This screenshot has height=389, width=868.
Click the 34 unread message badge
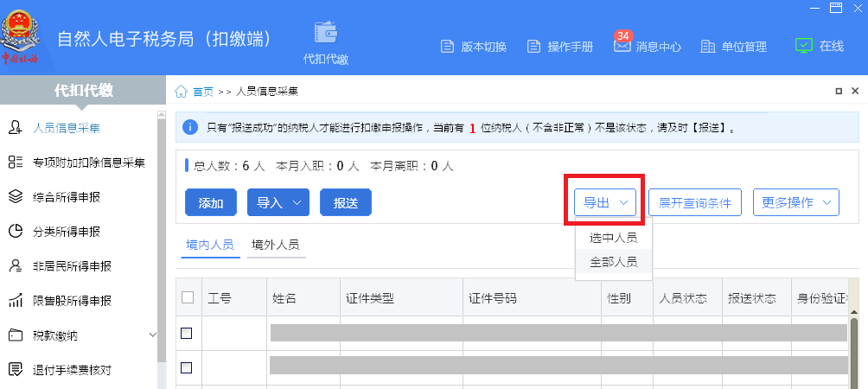(622, 36)
